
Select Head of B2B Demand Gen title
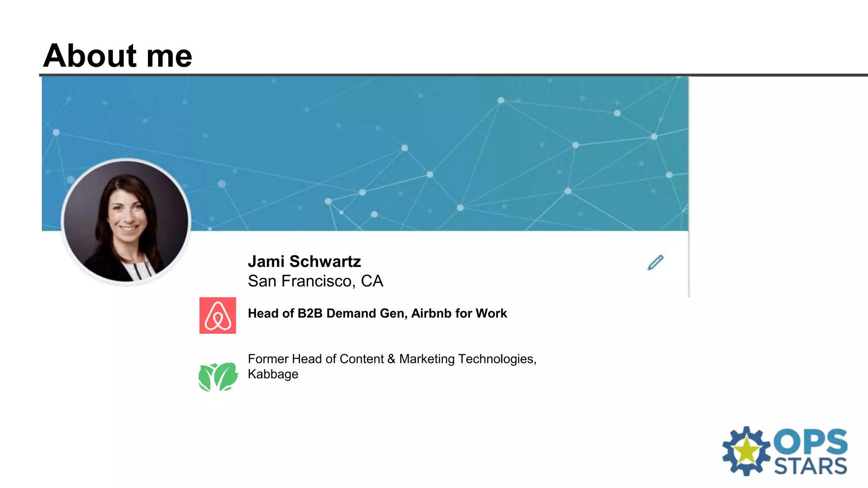327,313
